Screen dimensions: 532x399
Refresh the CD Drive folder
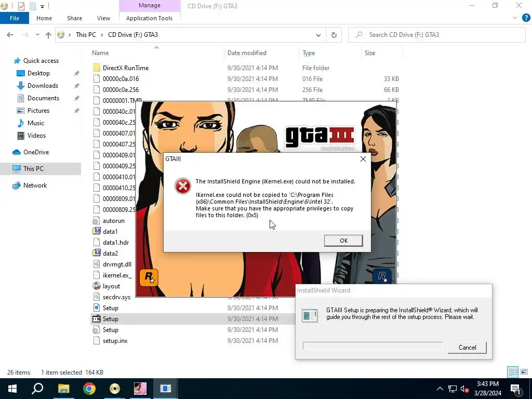click(x=334, y=35)
